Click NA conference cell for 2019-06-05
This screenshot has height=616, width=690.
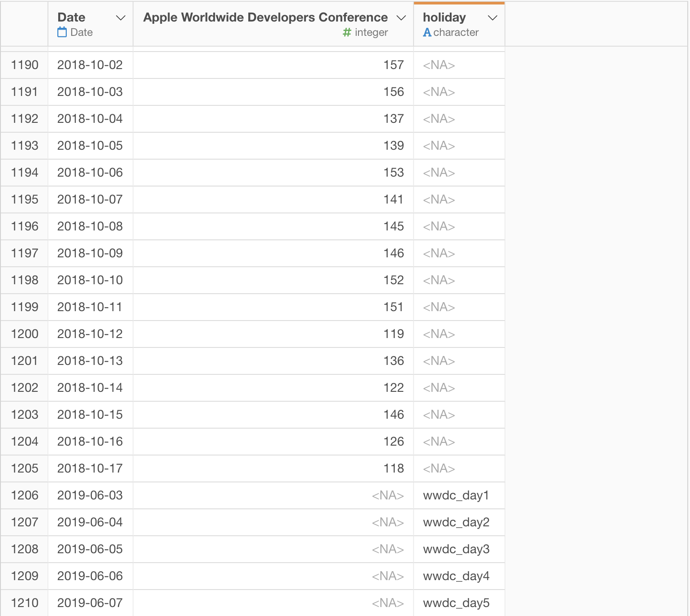(388, 549)
